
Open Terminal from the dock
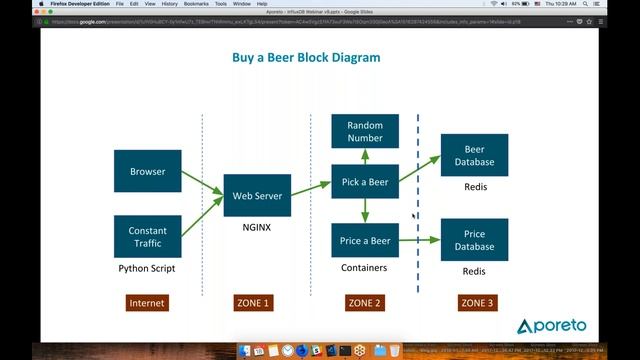345,351
